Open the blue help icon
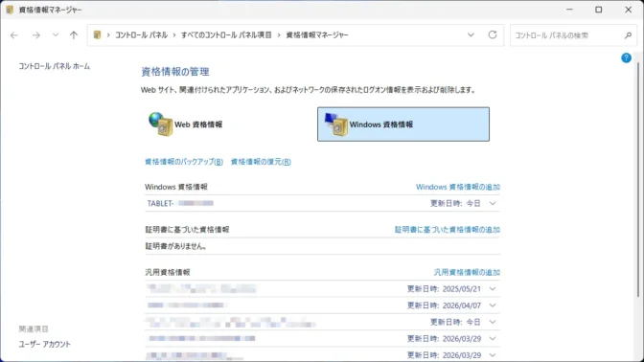 (x=626, y=57)
